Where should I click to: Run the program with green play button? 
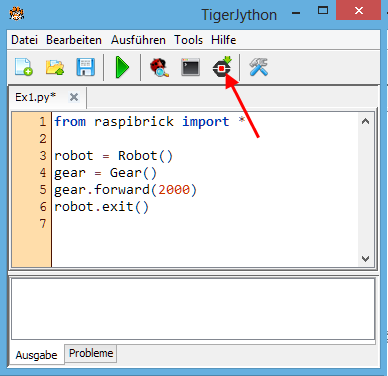click(x=122, y=67)
